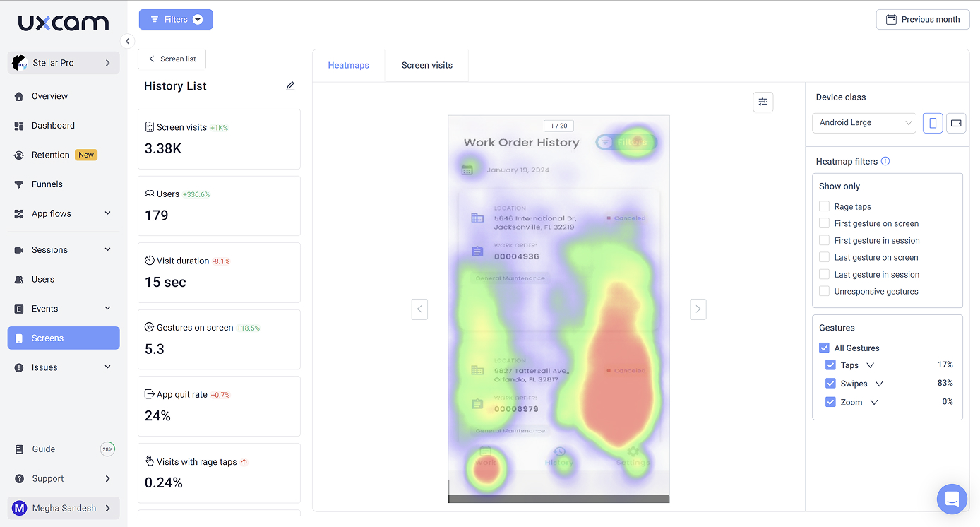Expand the Taps gesture chevron
The width and height of the screenshot is (980, 527).
pos(870,365)
